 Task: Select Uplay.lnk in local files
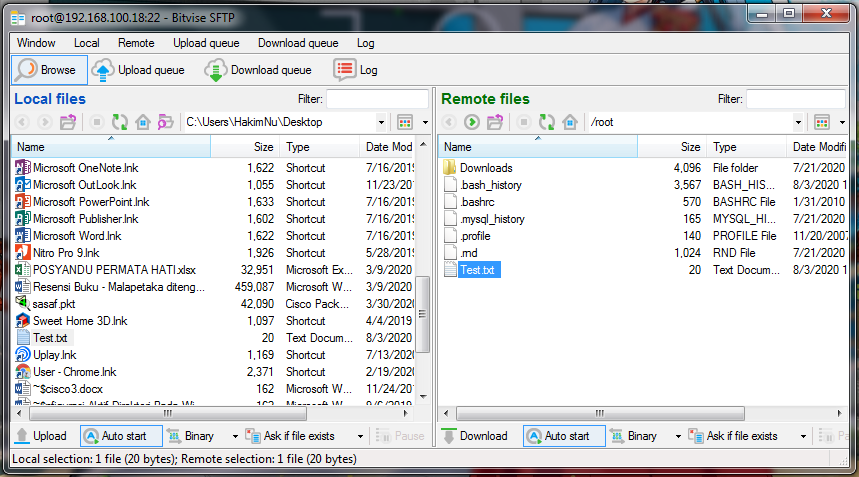55,354
